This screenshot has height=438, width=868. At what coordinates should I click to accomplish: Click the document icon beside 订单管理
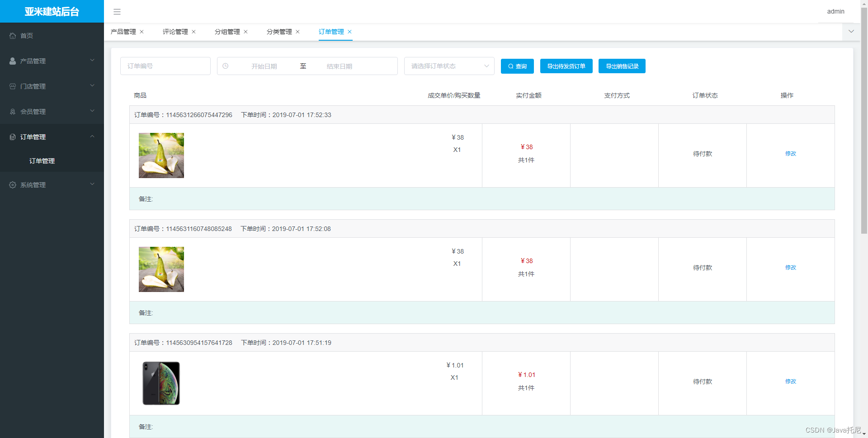[13, 137]
